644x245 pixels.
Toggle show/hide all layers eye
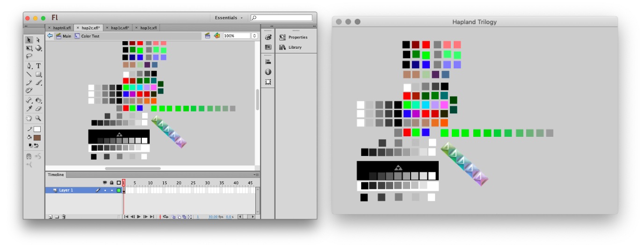coord(105,183)
